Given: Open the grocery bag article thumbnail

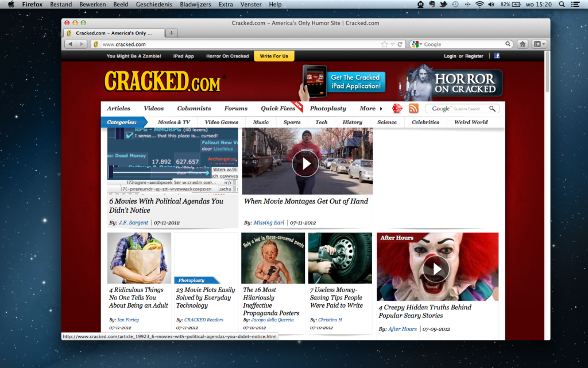Looking at the screenshot, I should (x=139, y=258).
